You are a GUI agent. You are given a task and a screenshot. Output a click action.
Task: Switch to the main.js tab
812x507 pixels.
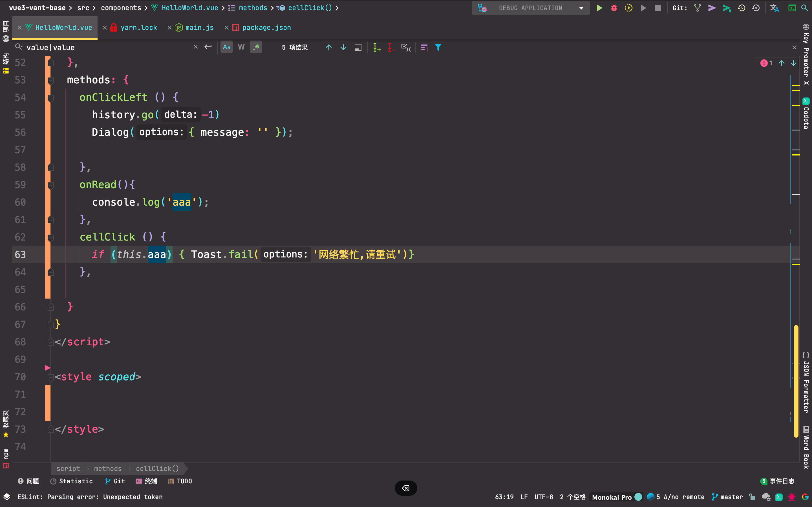(199, 28)
